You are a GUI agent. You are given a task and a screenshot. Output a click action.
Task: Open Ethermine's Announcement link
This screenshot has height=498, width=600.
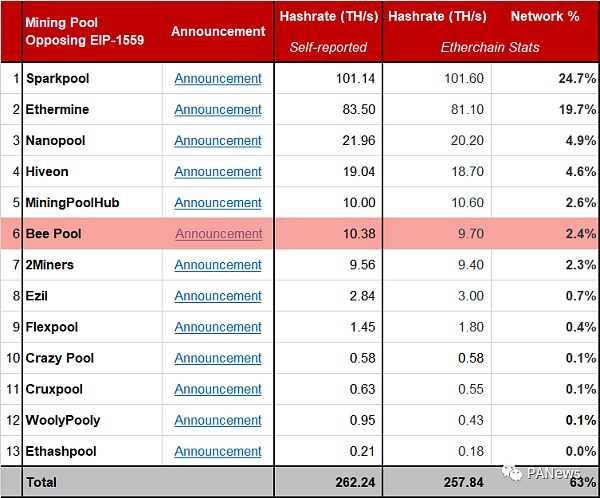(x=218, y=110)
